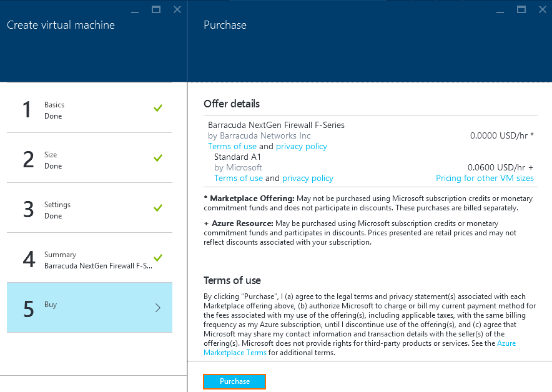
Task: Click the green checkmark beside Summary step
Action: (158, 258)
